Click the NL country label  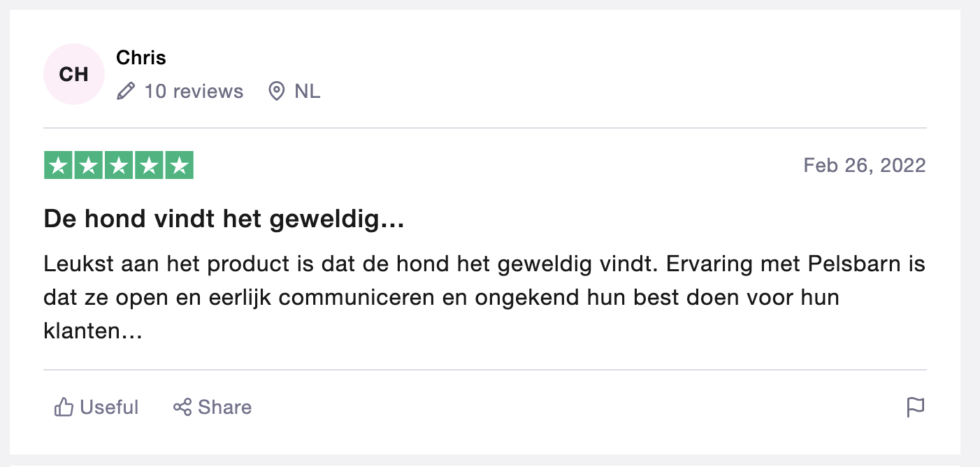click(308, 92)
